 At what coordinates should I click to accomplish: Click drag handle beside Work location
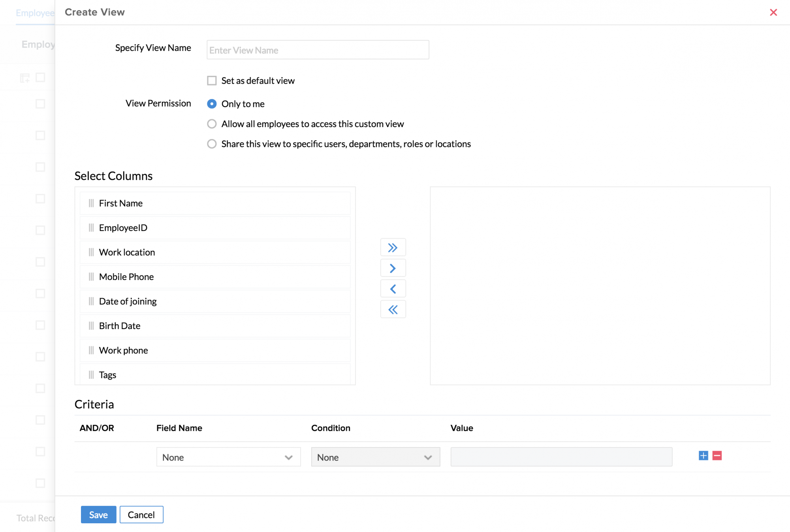pos(91,252)
